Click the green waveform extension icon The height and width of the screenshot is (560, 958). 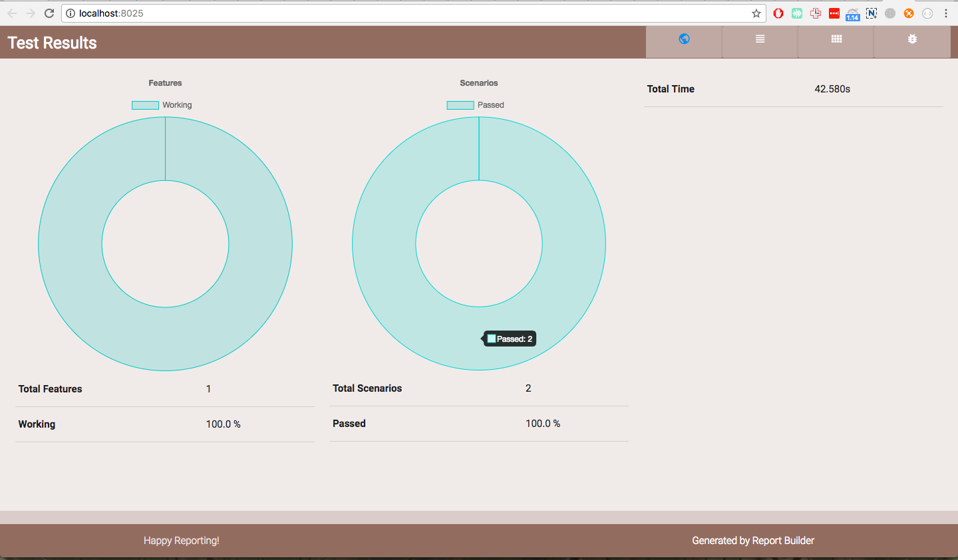coord(797,13)
